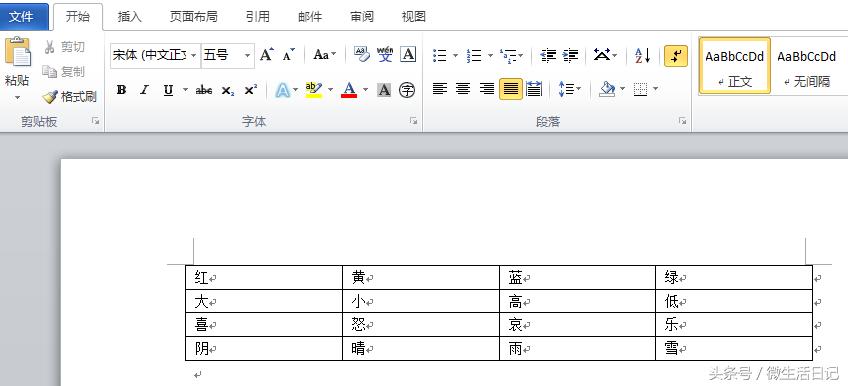Click the Grow Font icon

tap(266, 55)
